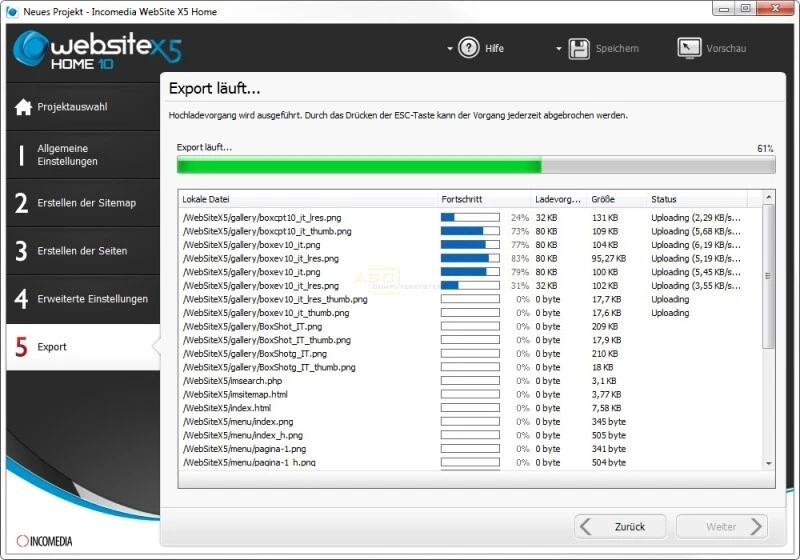Select row /WebSiteX5/gallery/boxcpt10_it_thumb.png

coord(470,232)
